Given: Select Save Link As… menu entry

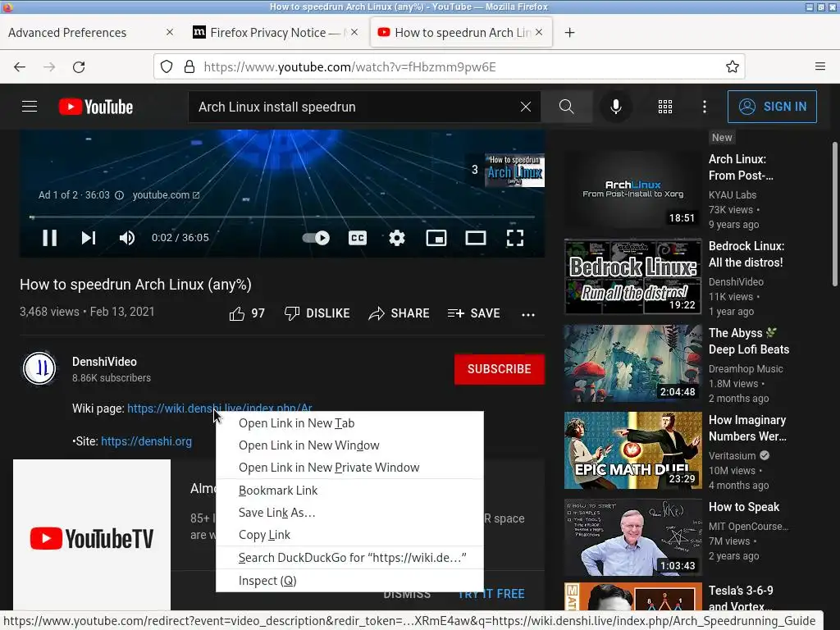Looking at the screenshot, I should click(x=349, y=513).
